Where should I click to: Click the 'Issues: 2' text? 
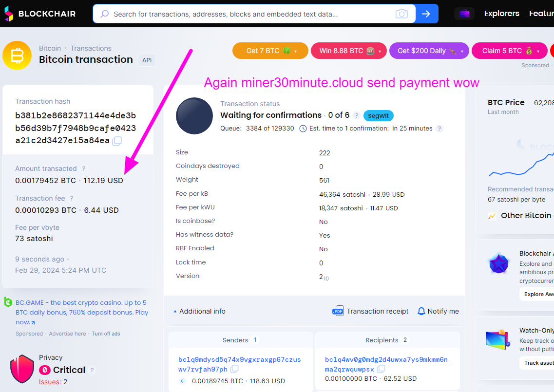(53, 382)
